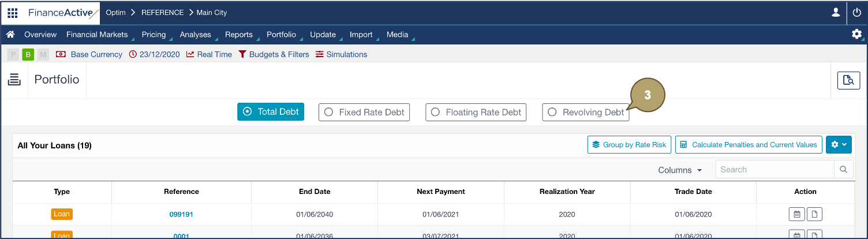
Task: Open the user profile icon
Action: pyautogui.click(x=836, y=13)
